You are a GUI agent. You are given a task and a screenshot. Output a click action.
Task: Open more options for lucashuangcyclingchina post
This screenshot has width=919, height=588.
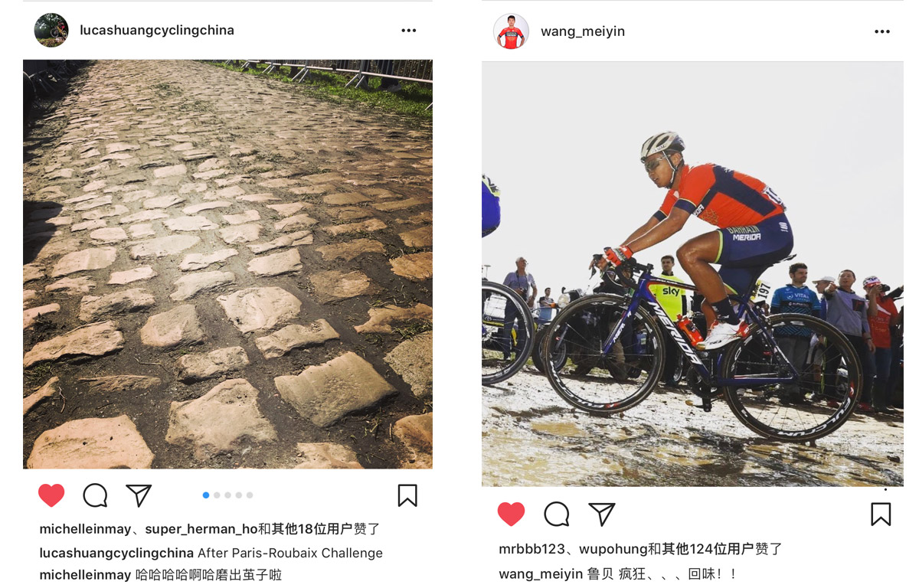tap(409, 31)
